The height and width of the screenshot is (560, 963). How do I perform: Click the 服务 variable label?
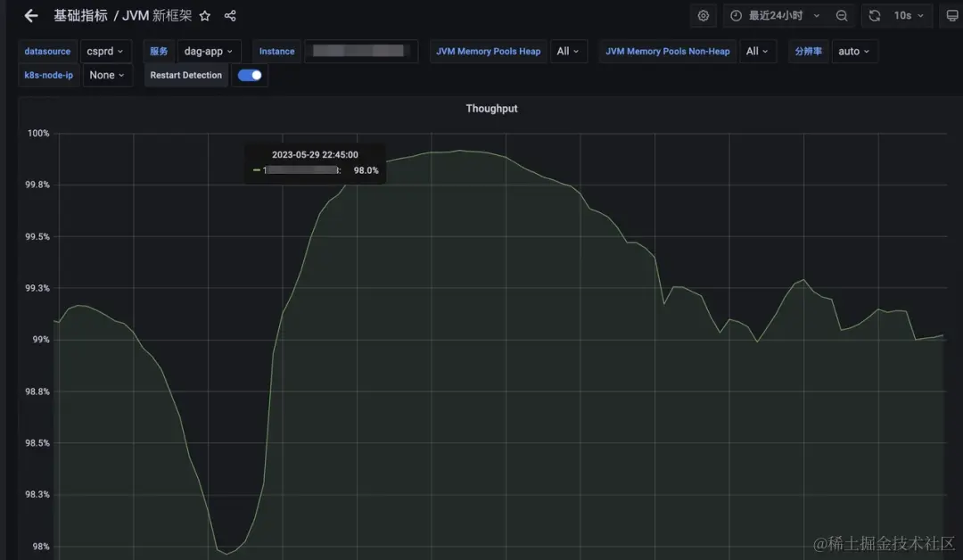159,51
